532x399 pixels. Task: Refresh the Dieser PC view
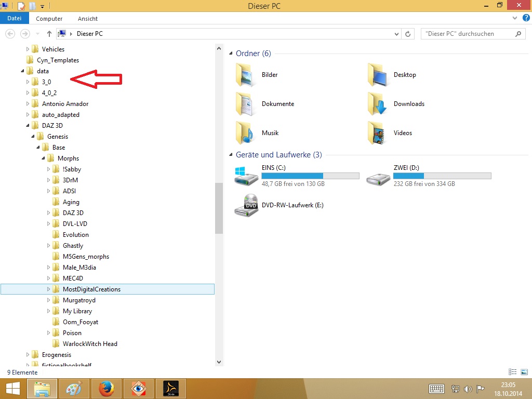(x=408, y=34)
